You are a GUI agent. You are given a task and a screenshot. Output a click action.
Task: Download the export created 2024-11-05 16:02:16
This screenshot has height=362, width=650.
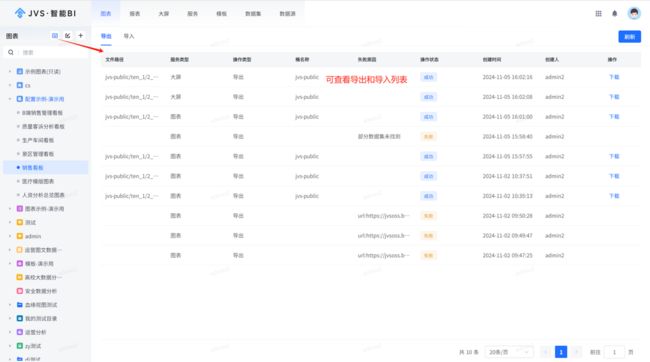coord(614,77)
